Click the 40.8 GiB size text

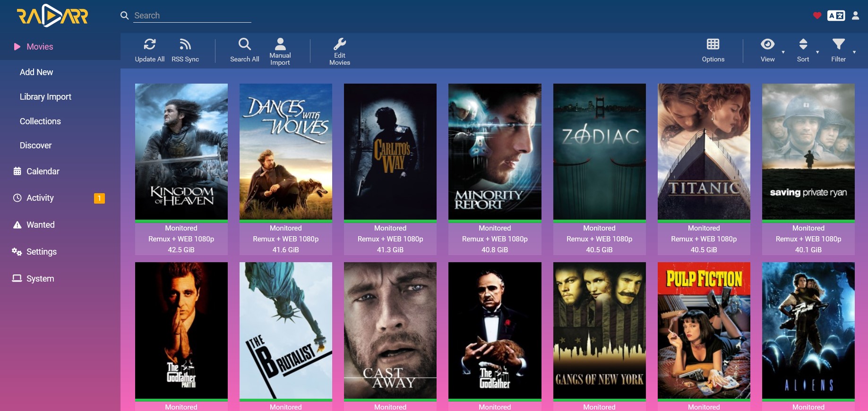point(495,250)
